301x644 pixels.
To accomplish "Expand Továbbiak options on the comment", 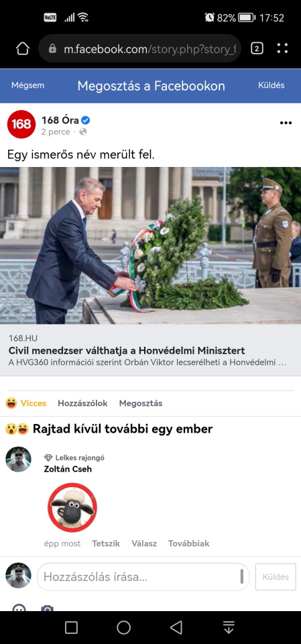I will (x=188, y=543).
